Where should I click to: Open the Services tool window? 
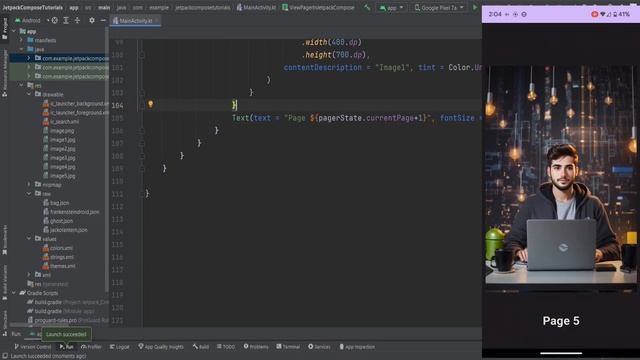click(319, 347)
